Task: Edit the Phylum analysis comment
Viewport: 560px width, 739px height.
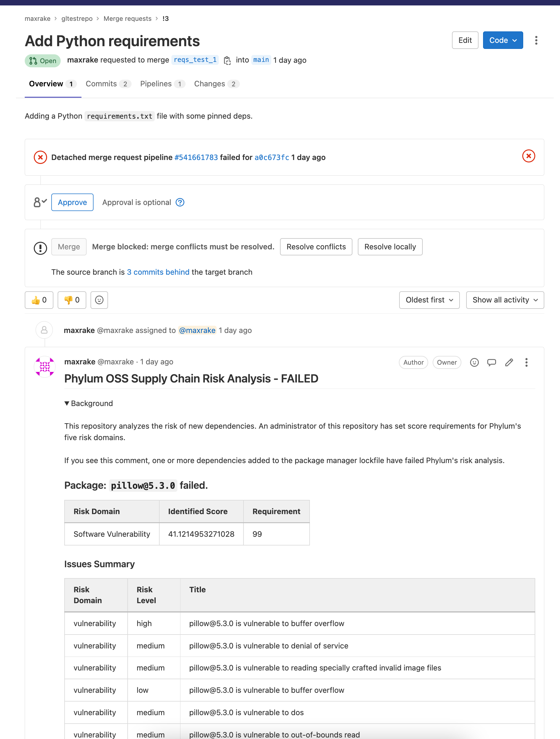Action: click(x=509, y=363)
